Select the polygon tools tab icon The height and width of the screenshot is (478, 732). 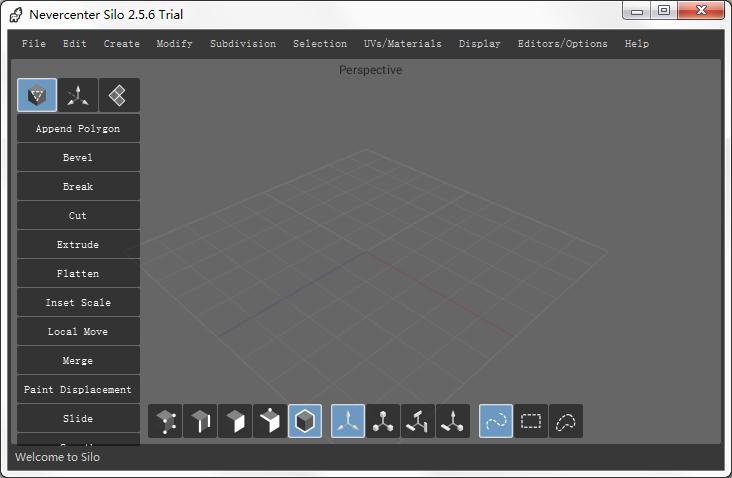[37, 95]
